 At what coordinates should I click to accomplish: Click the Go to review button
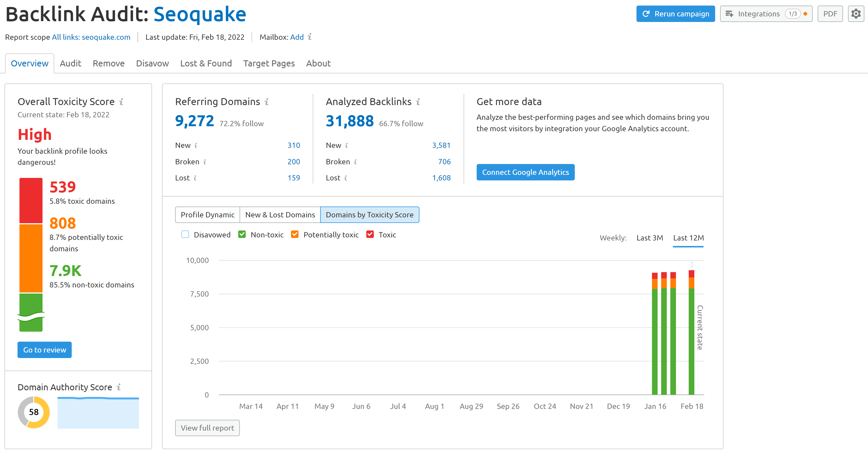(44, 350)
